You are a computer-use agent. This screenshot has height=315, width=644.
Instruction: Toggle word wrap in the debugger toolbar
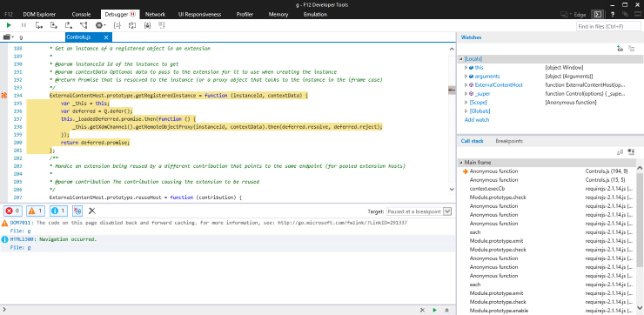tap(131, 25)
